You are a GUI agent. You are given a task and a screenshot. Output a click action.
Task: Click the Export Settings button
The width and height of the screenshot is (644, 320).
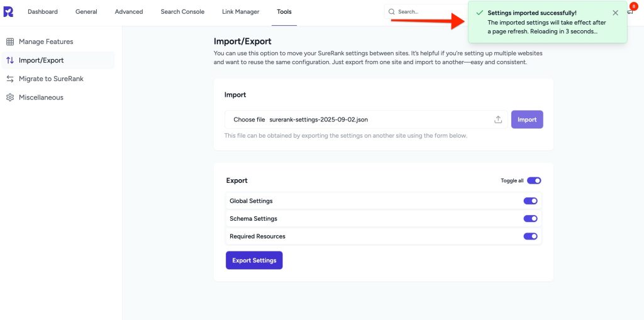coord(254,260)
